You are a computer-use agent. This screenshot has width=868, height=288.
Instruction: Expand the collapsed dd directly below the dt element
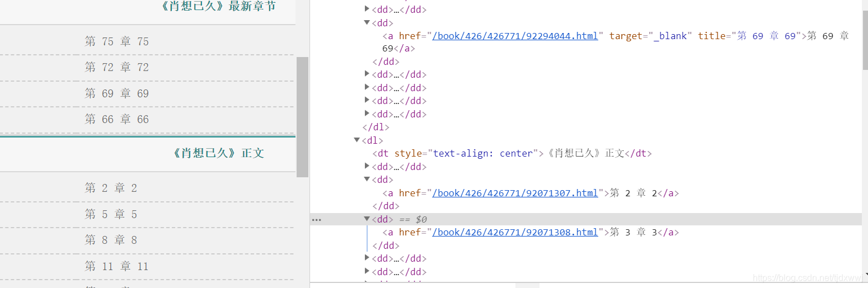click(x=367, y=166)
